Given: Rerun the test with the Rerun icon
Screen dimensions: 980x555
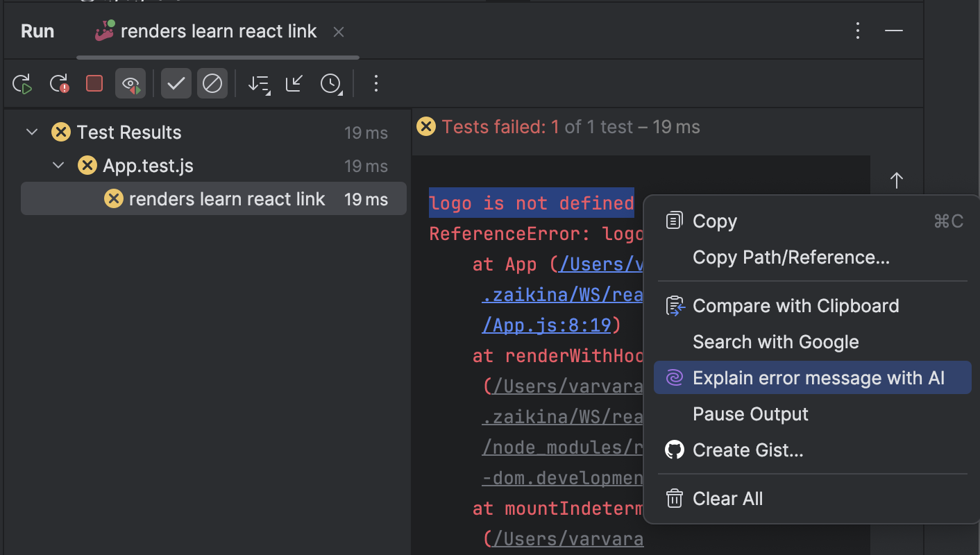Looking at the screenshot, I should pos(22,84).
